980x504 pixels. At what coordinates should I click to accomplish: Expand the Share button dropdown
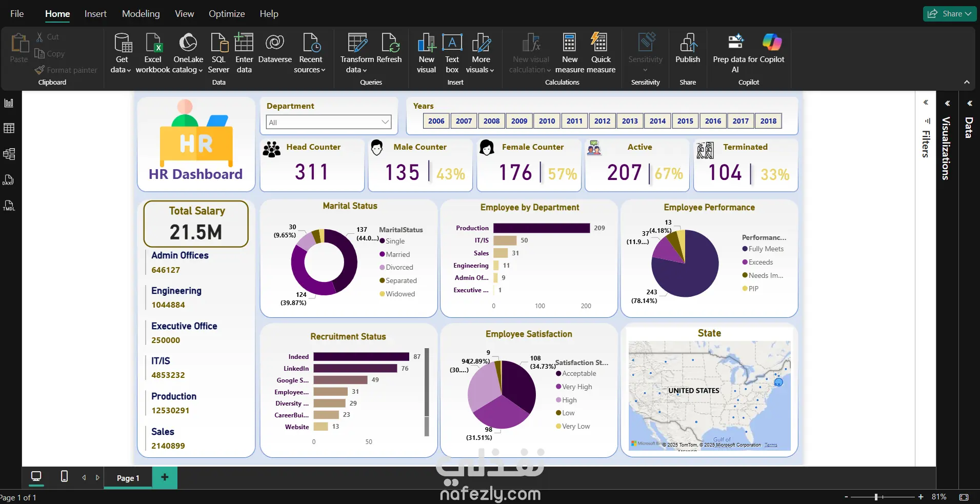point(968,14)
